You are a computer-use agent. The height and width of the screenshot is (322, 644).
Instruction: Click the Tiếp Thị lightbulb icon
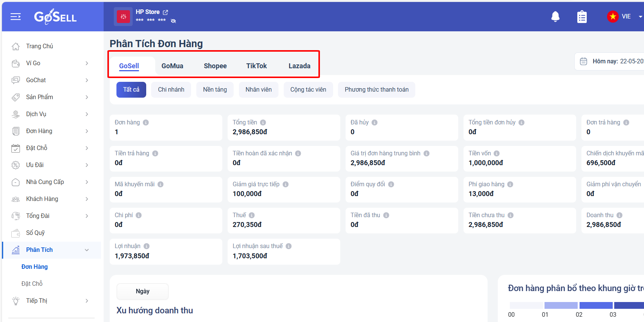(x=16, y=301)
